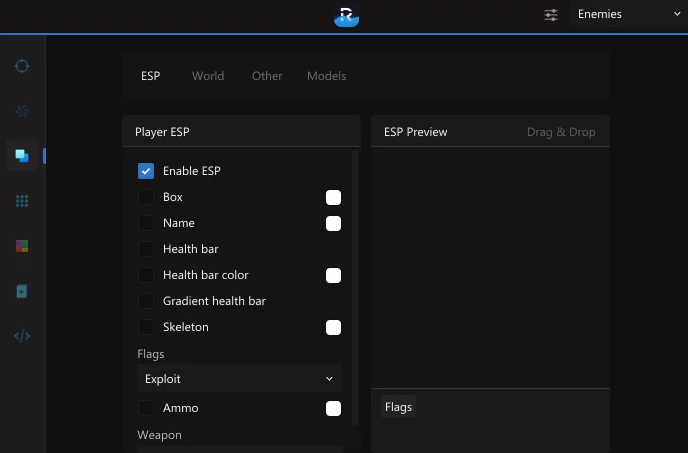Click the blue logo at top center
The image size is (688, 453).
point(346,15)
